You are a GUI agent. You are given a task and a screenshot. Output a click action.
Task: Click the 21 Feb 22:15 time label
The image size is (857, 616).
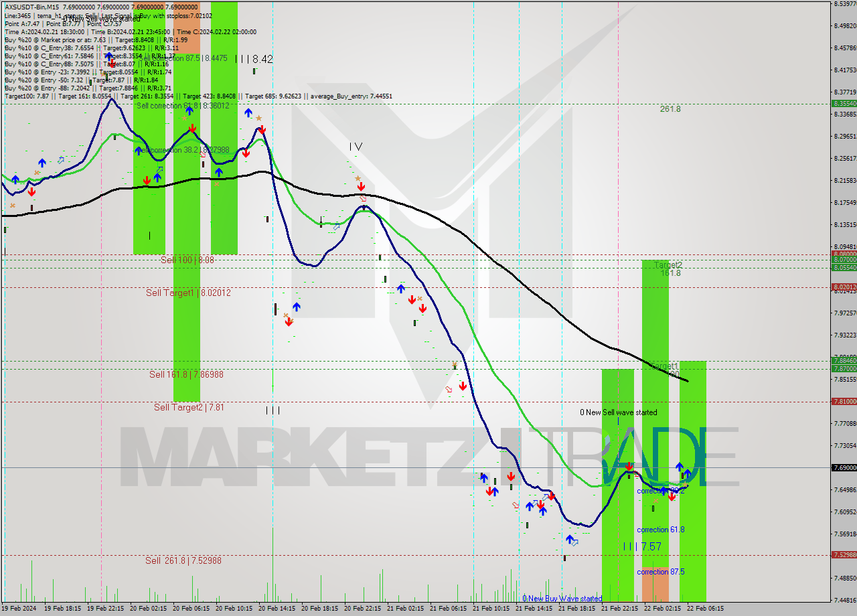(619, 609)
